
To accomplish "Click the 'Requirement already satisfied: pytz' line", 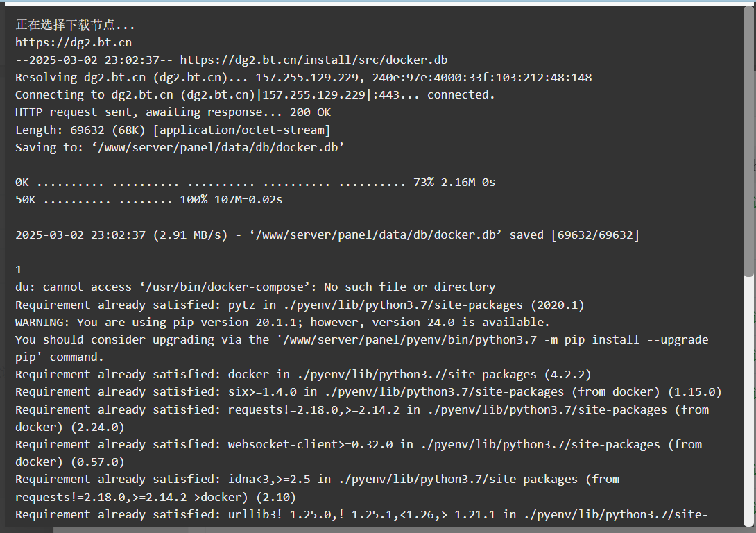I will click(x=300, y=305).
